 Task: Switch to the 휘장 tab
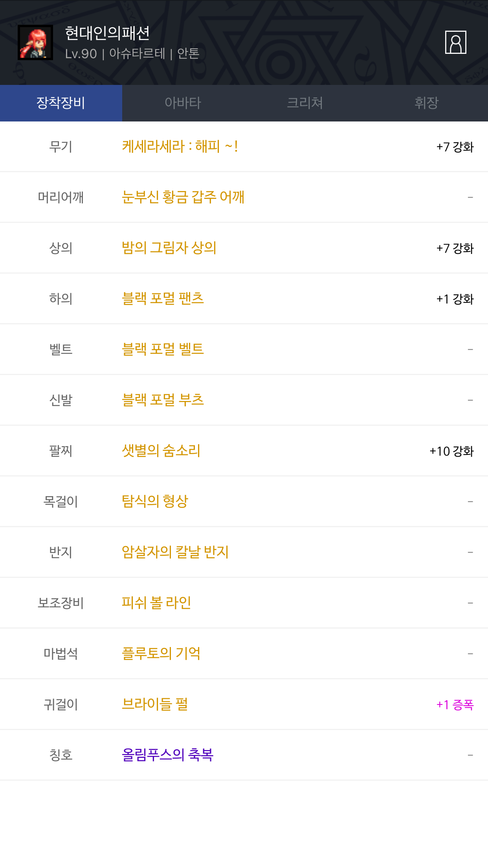pyautogui.click(x=426, y=103)
